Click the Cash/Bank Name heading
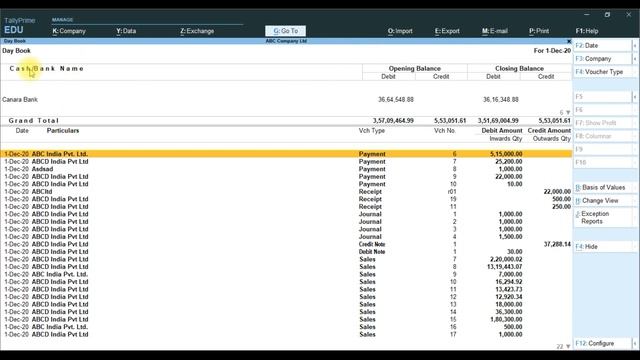 pyautogui.click(x=47, y=69)
